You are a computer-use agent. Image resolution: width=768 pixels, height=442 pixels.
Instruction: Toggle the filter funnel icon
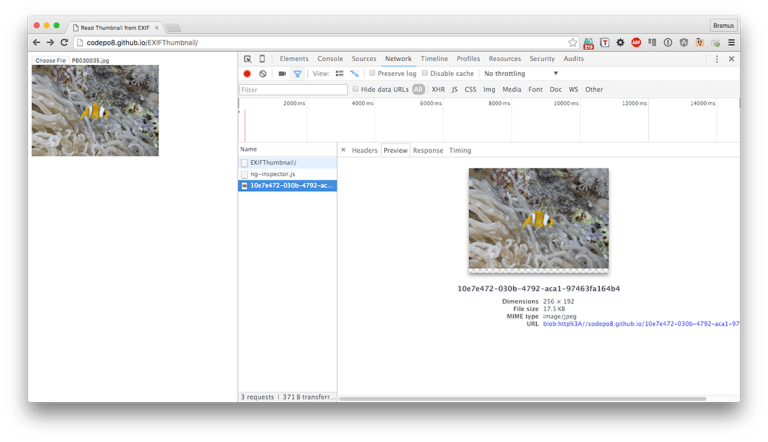(297, 74)
